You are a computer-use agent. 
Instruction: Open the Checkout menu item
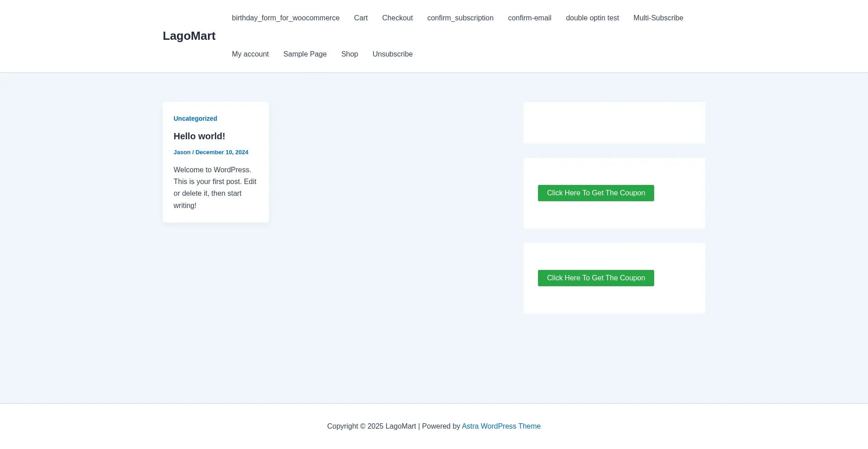pyautogui.click(x=397, y=18)
